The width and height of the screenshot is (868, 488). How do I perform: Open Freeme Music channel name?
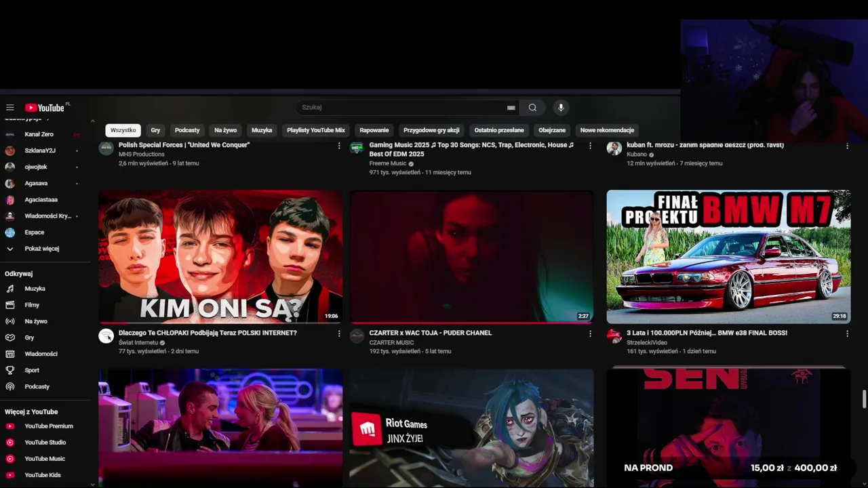coord(388,163)
